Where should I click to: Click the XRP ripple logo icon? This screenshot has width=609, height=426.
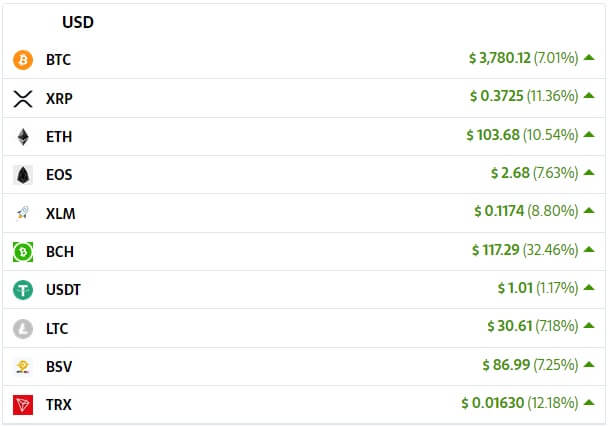[23, 99]
